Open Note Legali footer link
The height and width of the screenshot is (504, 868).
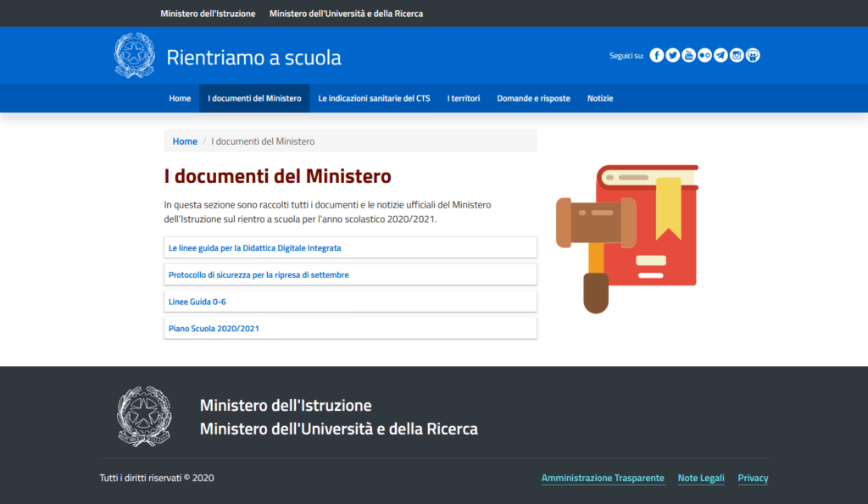(x=701, y=478)
